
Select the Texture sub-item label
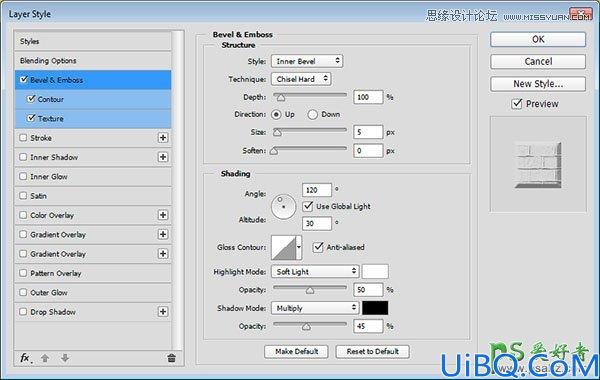pos(51,119)
